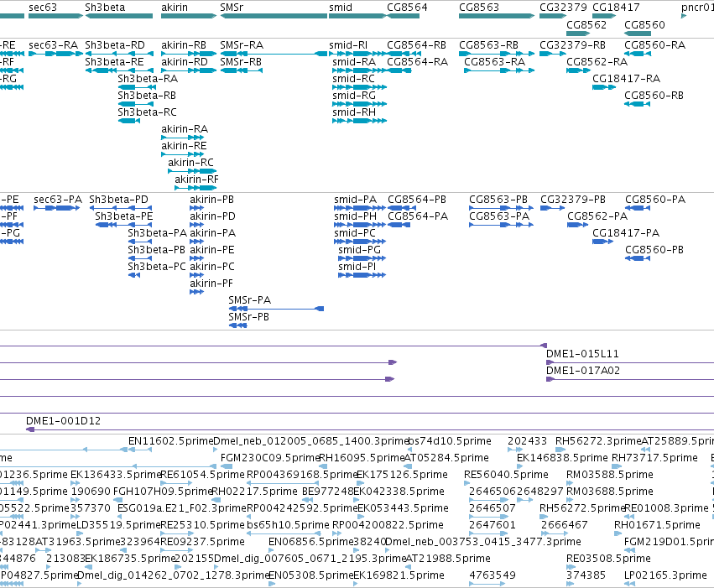Click feature 4763549
Viewport: 714px width, 588px height.
pyautogui.click(x=493, y=575)
